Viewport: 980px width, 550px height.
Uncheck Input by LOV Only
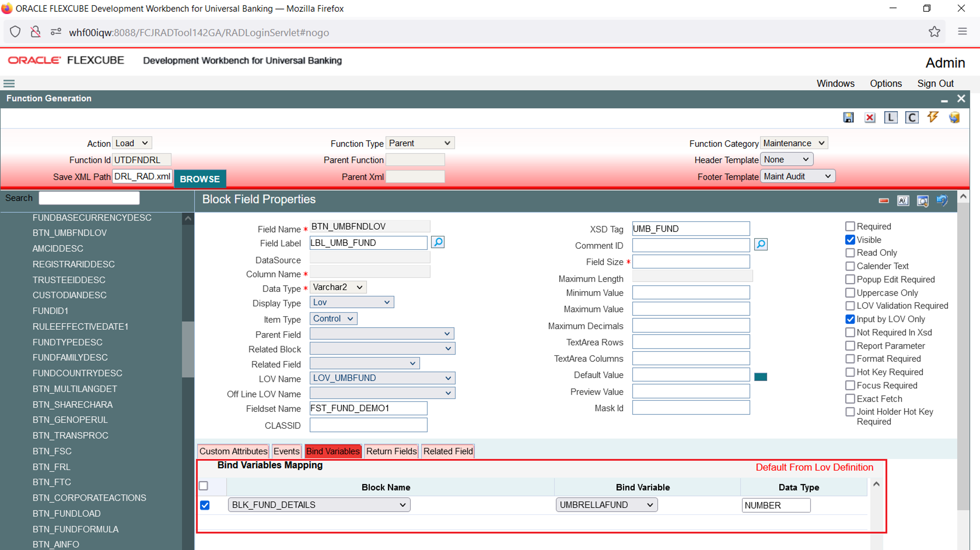850,319
